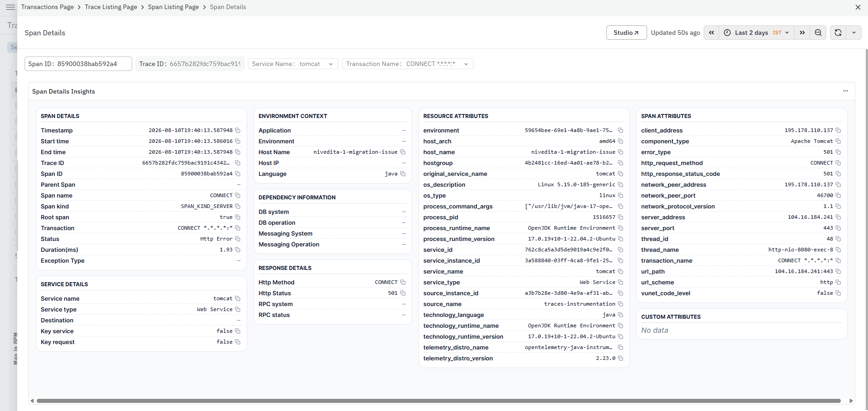The width and height of the screenshot is (868, 411).
Task: Go to Transactions Page breadcrumb
Action: tap(48, 7)
